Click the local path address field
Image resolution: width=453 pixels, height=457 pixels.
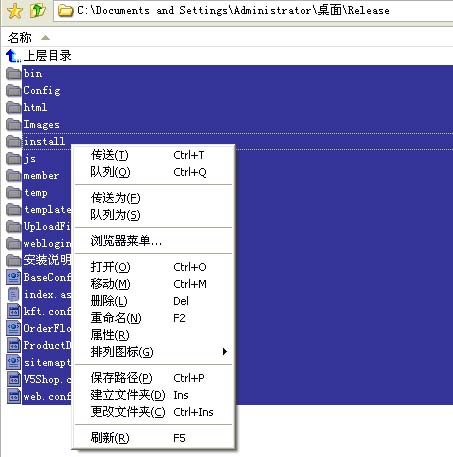click(253, 11)
